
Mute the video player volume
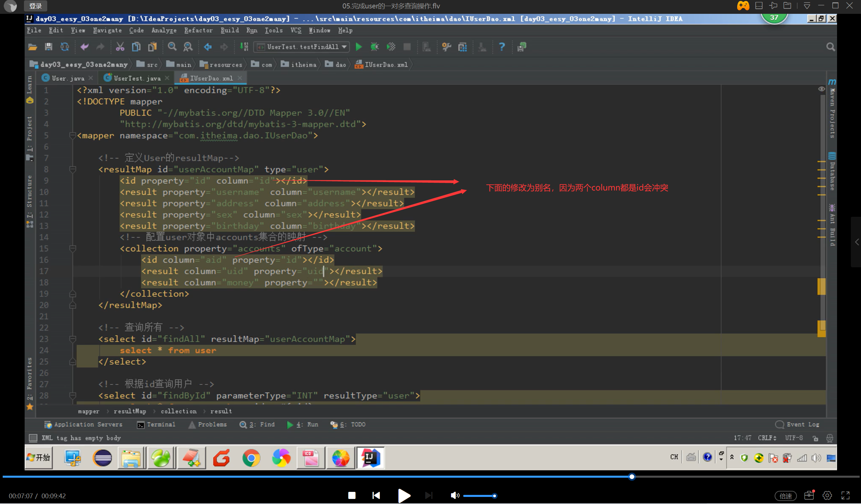pos(454,495)
